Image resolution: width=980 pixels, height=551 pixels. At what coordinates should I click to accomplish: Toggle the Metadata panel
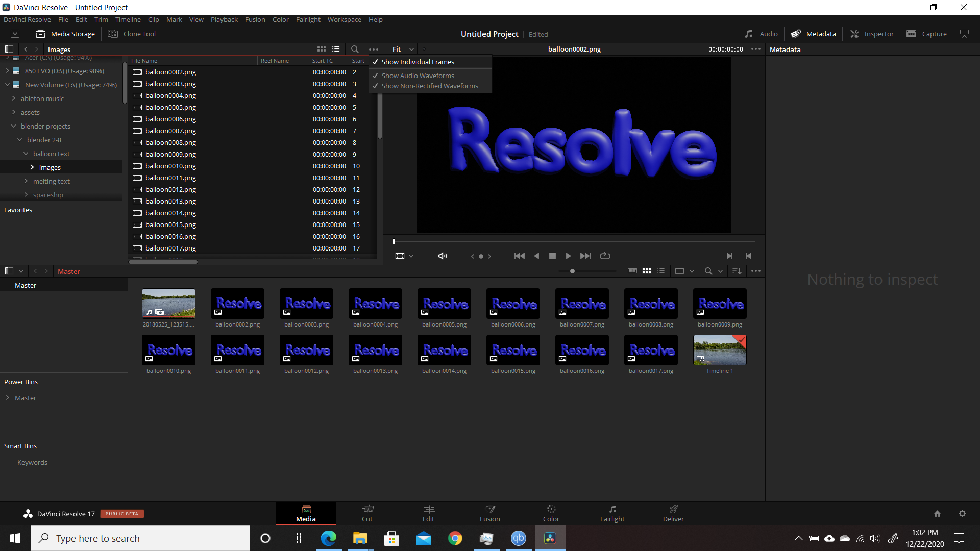point(814,34)
